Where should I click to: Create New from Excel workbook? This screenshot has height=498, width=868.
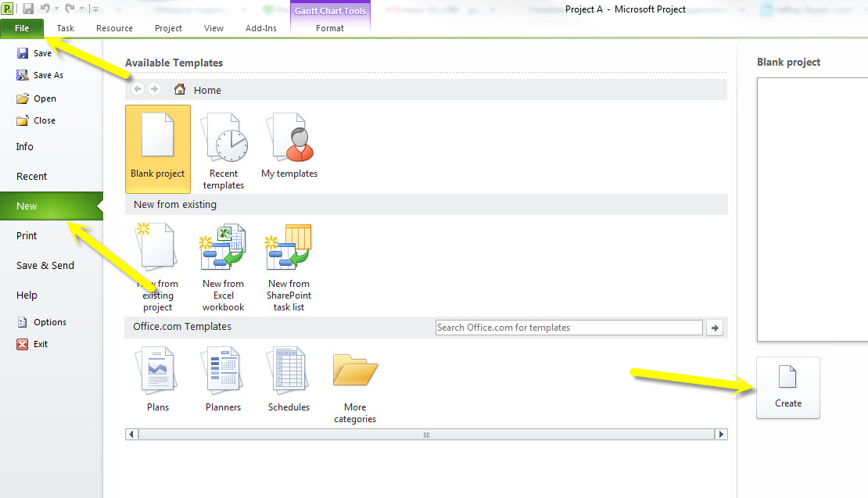pos(223,268)
